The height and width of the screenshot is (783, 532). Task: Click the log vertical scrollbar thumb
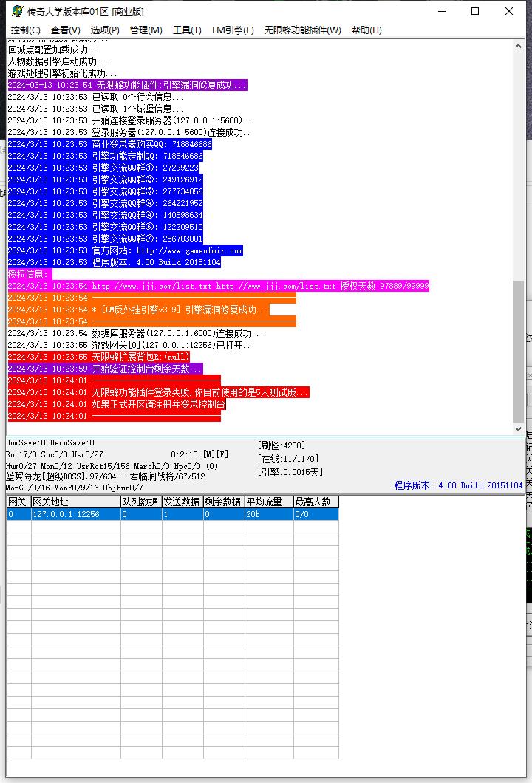518,351
